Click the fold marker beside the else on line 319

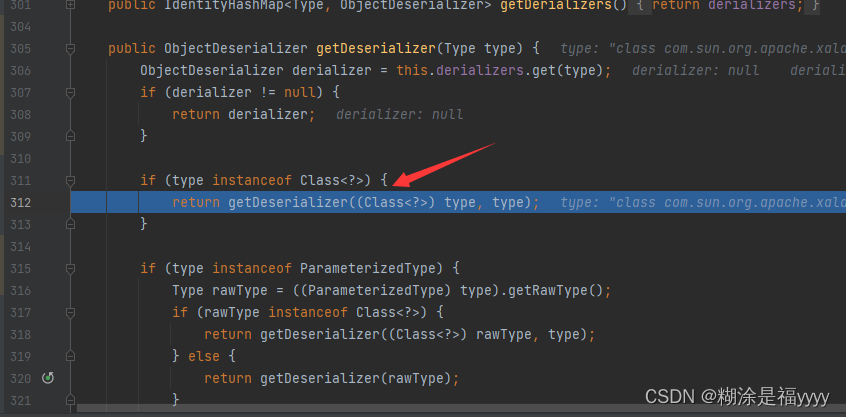(71, 356)
